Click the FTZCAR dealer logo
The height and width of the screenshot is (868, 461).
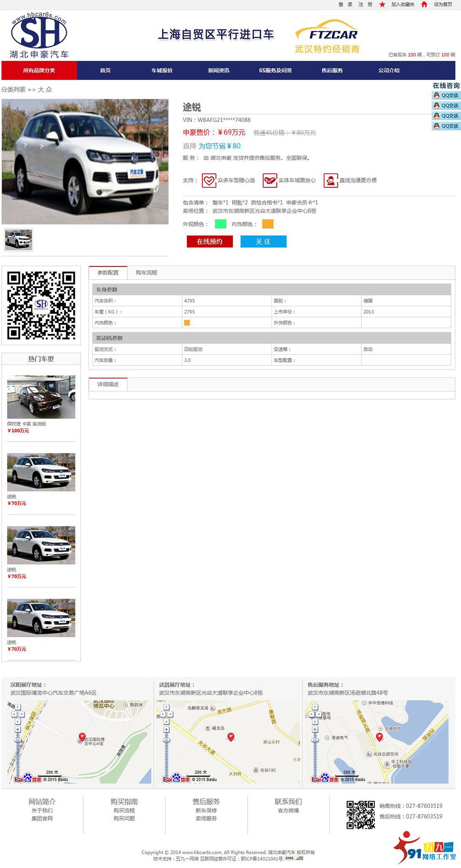[x=327, y=37]
